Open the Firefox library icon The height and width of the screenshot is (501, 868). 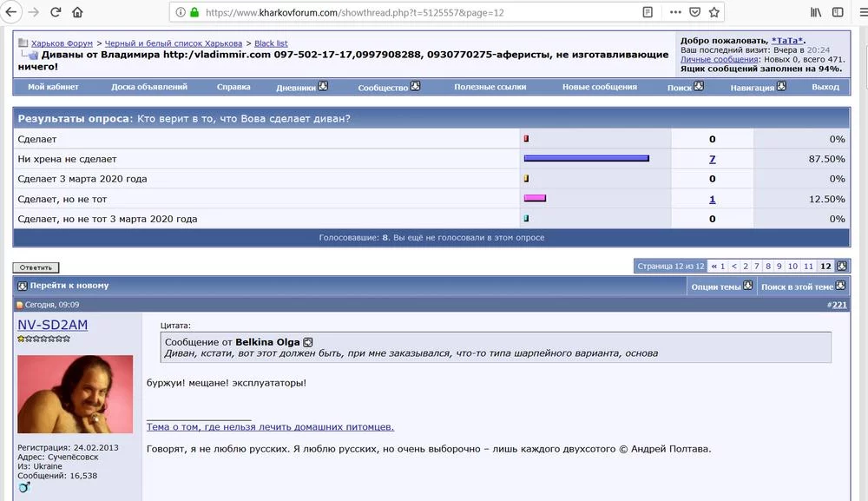tap(816, 12)
